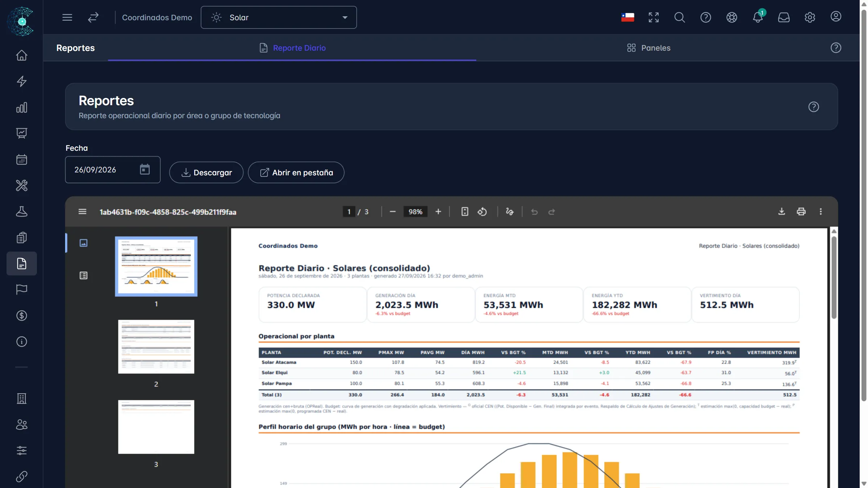Switch PDF sidebar to thumbnails view
Image resolution: width=868 pixels, height=488 pixels.
click(x=84, y=243)
